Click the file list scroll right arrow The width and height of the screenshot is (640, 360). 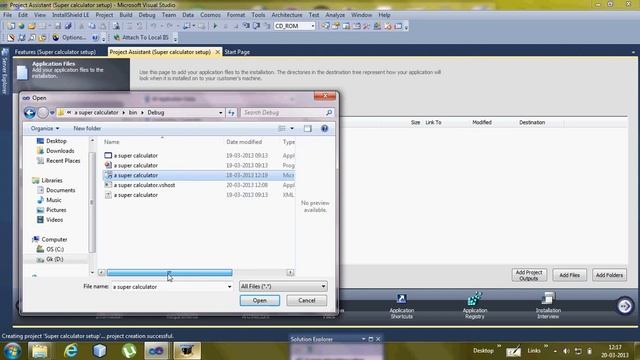(290, 273)
